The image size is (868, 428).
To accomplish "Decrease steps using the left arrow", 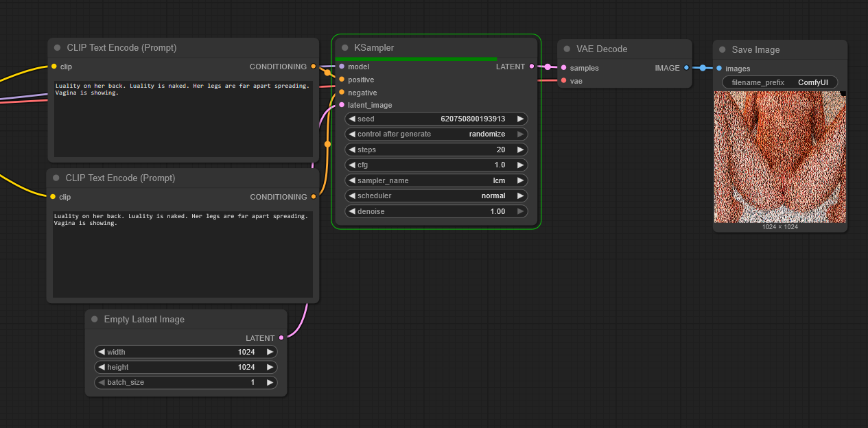I will tap(353, 150).
